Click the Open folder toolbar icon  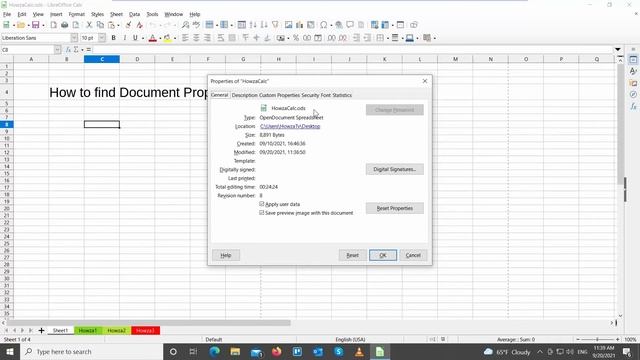21,25
